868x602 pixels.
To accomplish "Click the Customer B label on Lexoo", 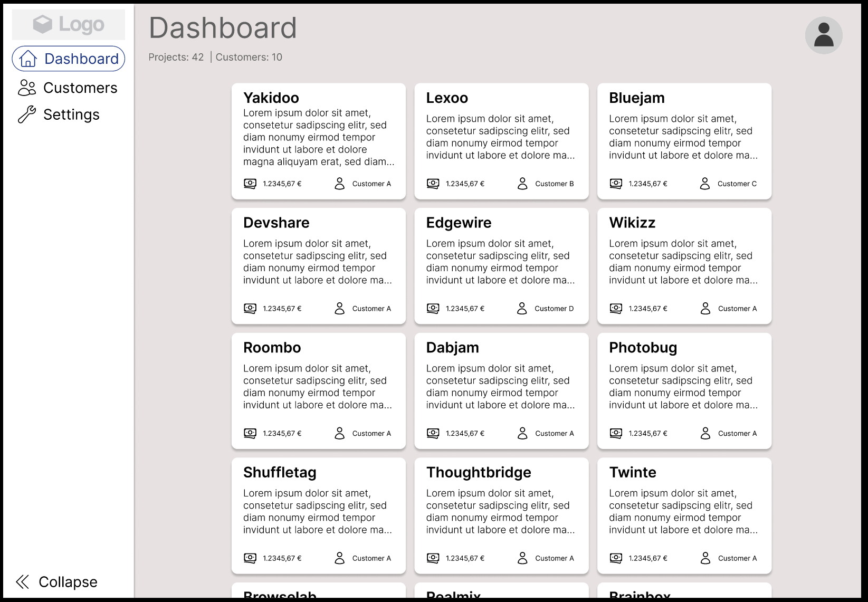I will pyautogui.click(x=555, y=184).
